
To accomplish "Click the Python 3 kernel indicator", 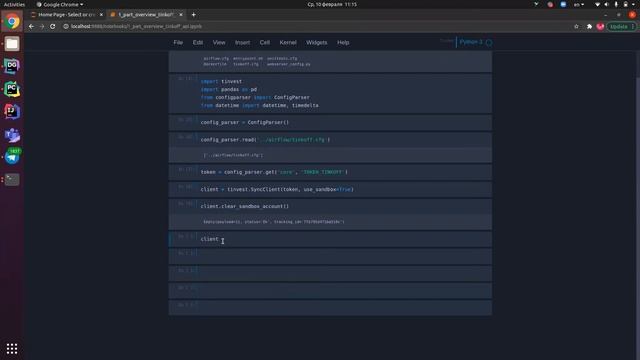I will click(471, 42).
